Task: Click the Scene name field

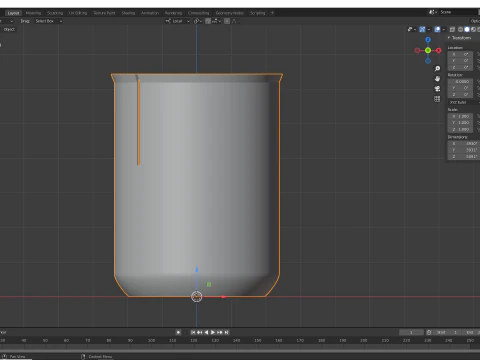Action: pyautogui.click(x=458, y=12)
